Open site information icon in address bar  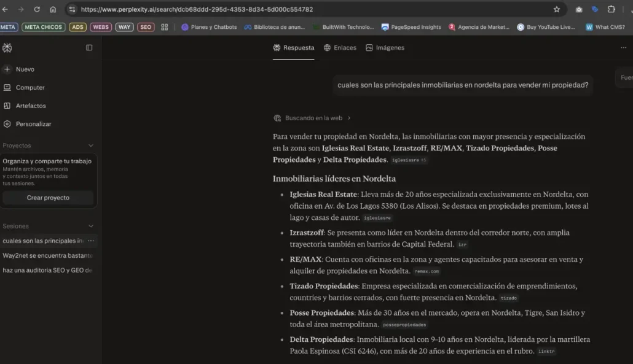click(x=72, y=9)
